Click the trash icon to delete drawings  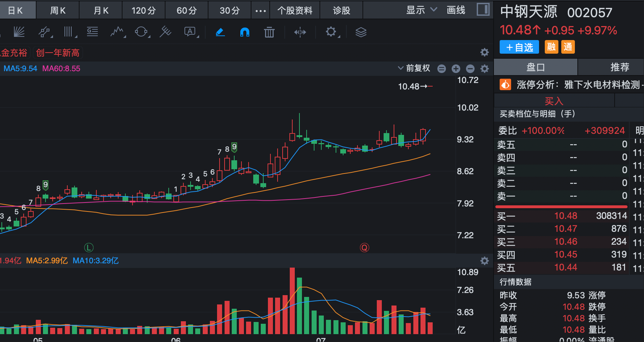pyautogui.click(x=269, y=33)
